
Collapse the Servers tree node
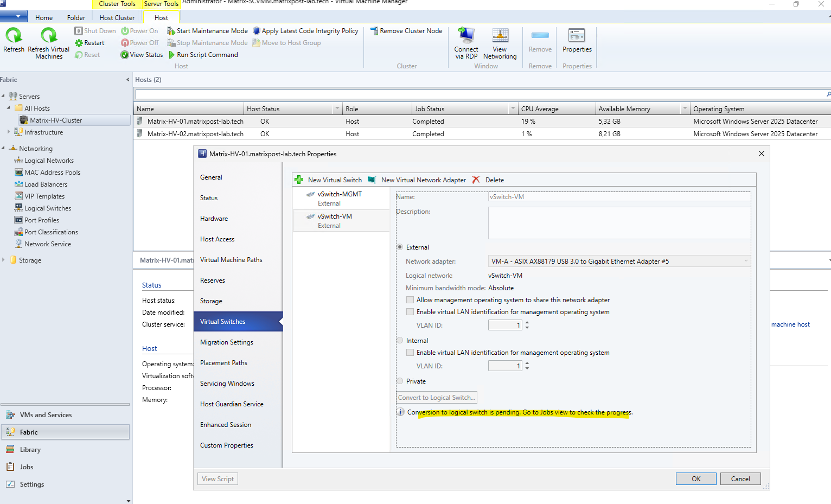[3, 96]
